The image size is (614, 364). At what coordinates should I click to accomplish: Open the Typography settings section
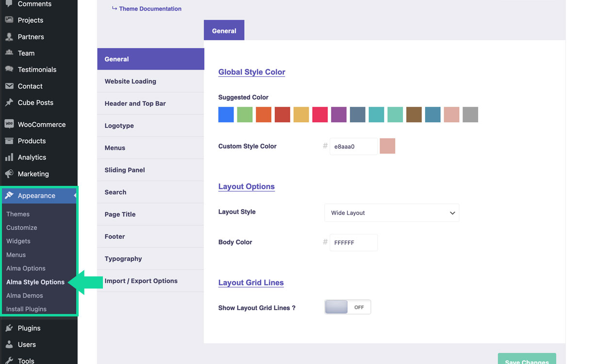point(123,259)
